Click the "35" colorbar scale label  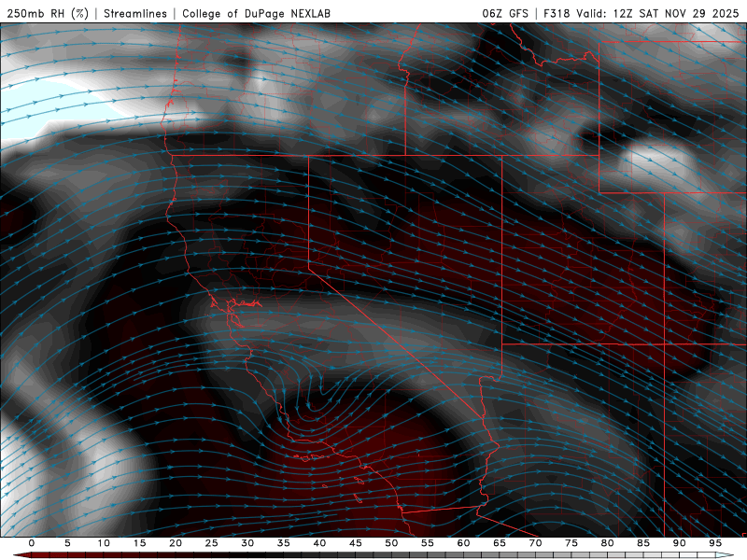284,543
